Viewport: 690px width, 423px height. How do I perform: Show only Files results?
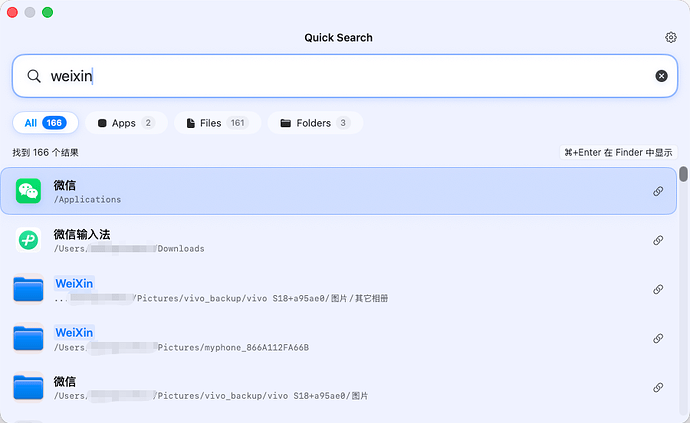(217, 123)
